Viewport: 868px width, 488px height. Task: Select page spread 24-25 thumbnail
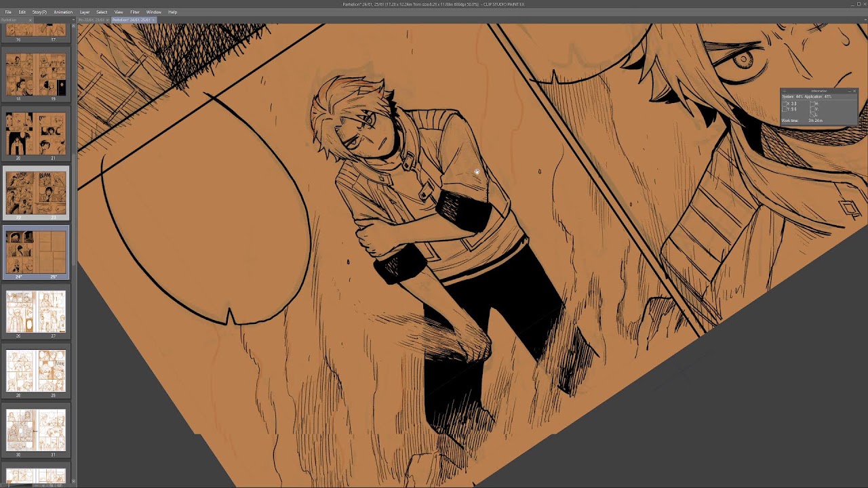click(x=36, y=252)
